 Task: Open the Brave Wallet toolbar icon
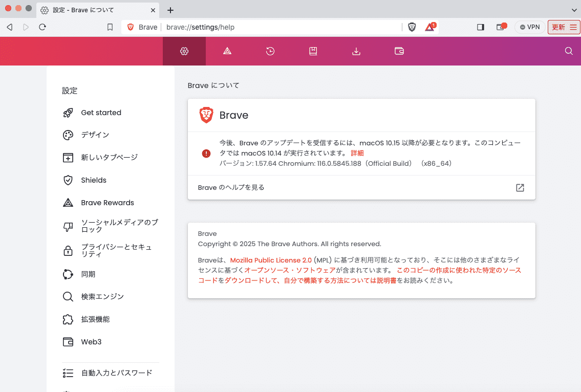501,27
